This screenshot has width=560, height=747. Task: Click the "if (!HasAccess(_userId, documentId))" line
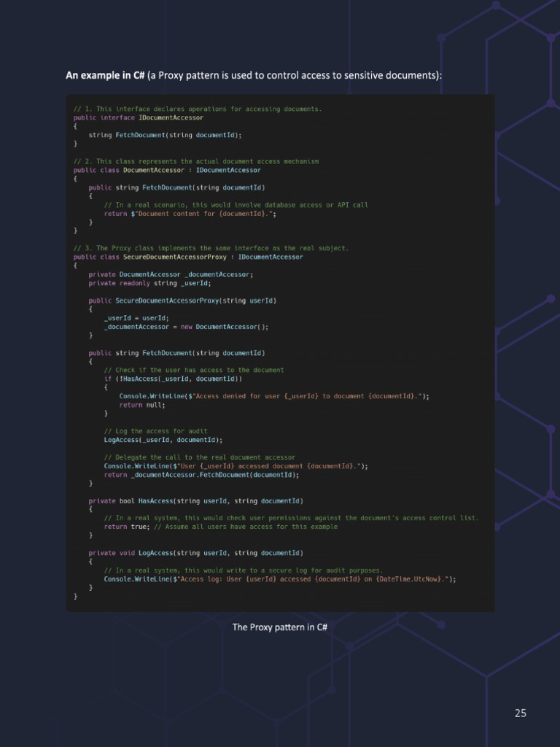click(173, 379)
